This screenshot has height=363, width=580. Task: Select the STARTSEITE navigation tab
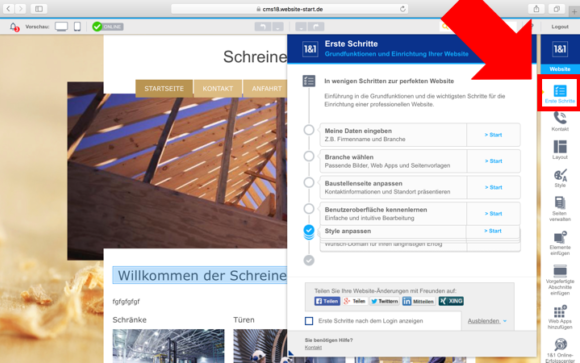coord(164,89)
